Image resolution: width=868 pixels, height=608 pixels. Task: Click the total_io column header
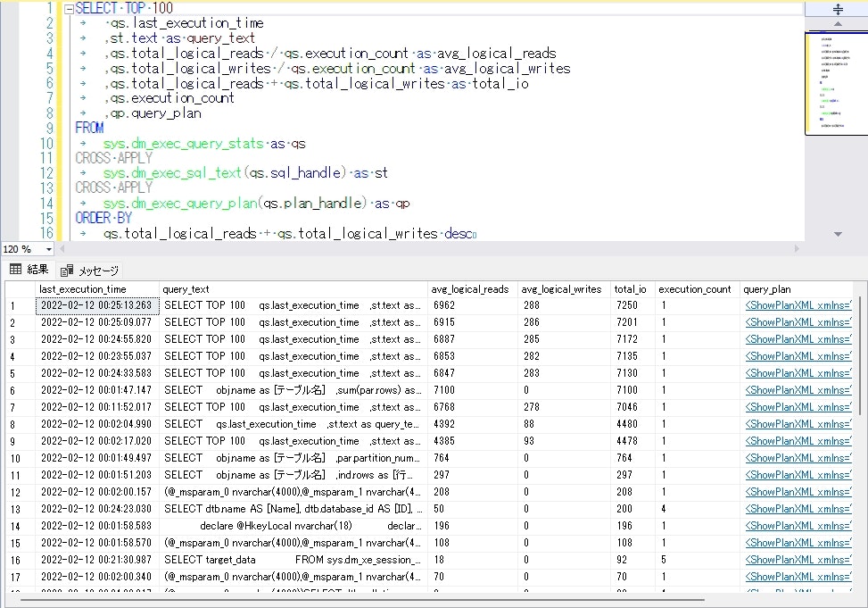click(x=632, y=289)
